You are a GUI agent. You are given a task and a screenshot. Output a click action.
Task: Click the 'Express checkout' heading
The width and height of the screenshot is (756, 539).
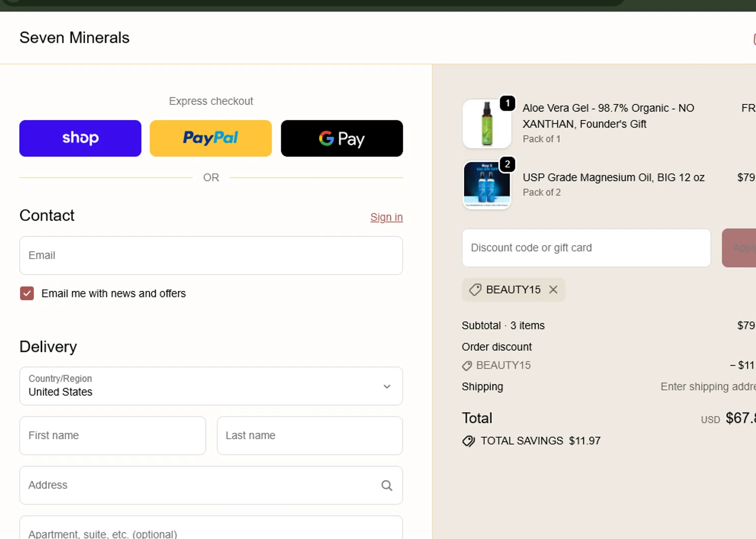point(211,101)
